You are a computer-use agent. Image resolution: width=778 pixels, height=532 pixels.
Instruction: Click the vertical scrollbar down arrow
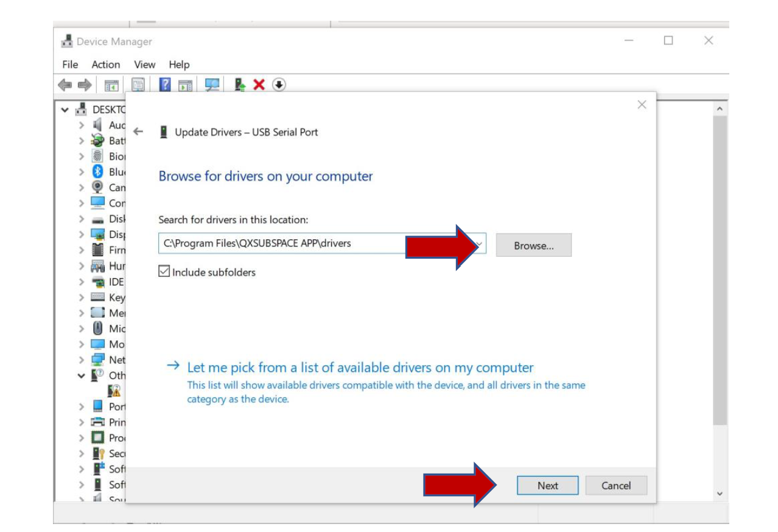point(719,494)
